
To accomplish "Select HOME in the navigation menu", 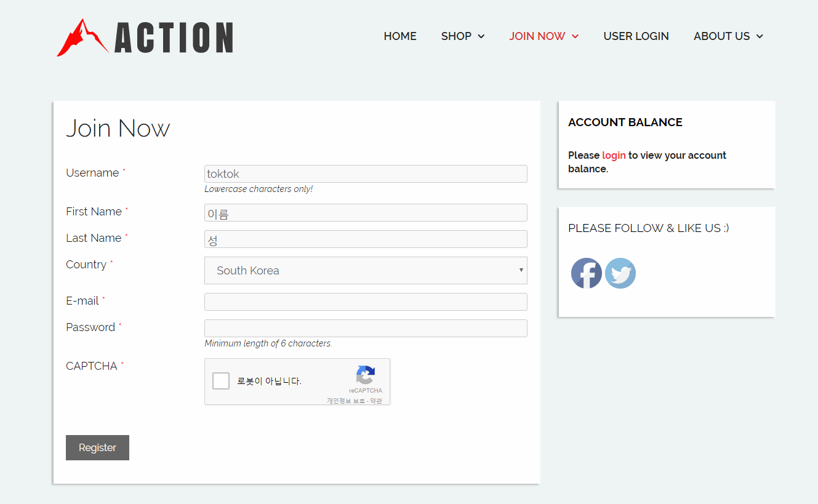I will tap(399, 36).
